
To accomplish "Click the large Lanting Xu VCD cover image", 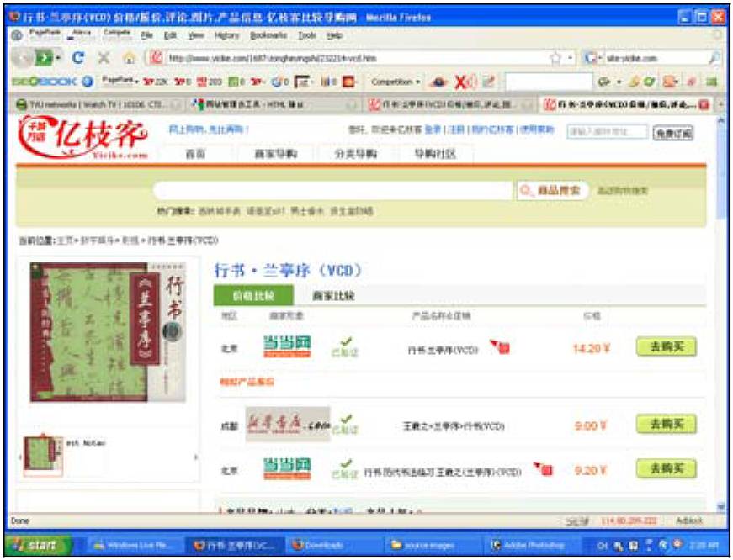I will click(x=108, y=331).
